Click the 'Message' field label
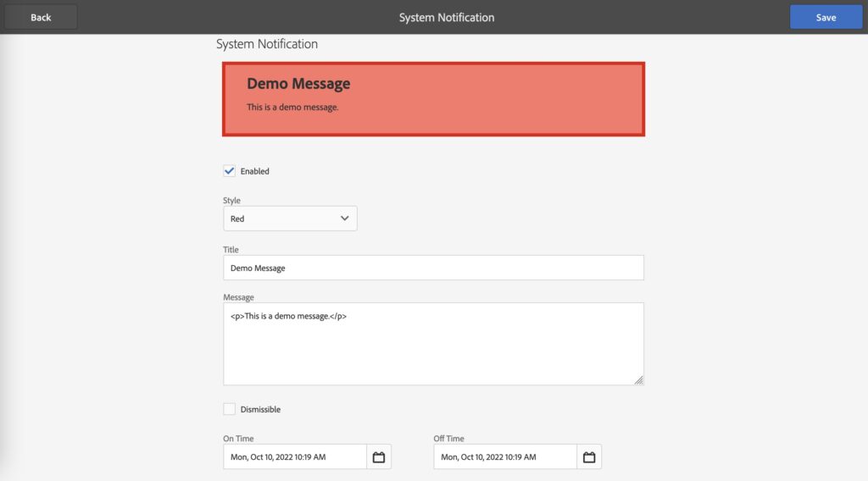Image resolution: width=868 pixels, height=481 pixels. click(238, 297)
